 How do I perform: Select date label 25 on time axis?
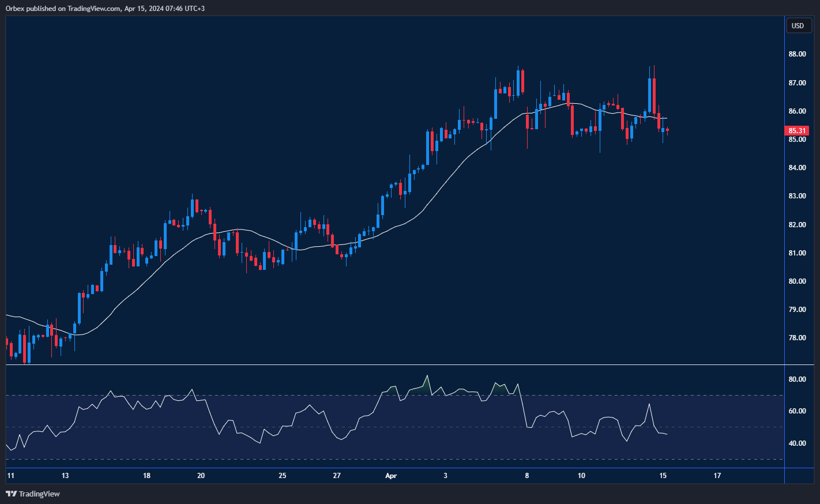click(283, 476)
